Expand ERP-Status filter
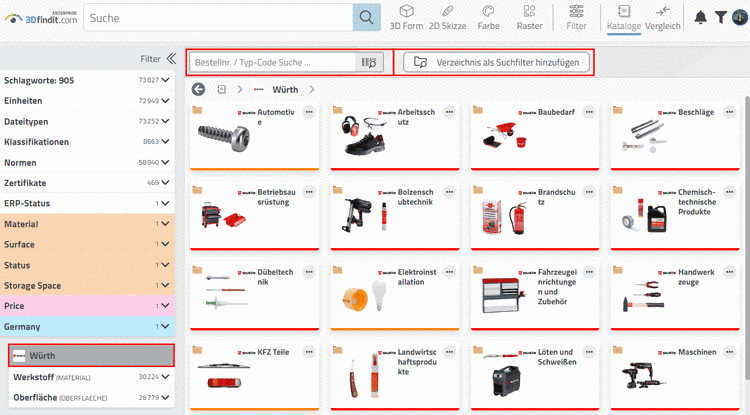 tap(165, 203)
